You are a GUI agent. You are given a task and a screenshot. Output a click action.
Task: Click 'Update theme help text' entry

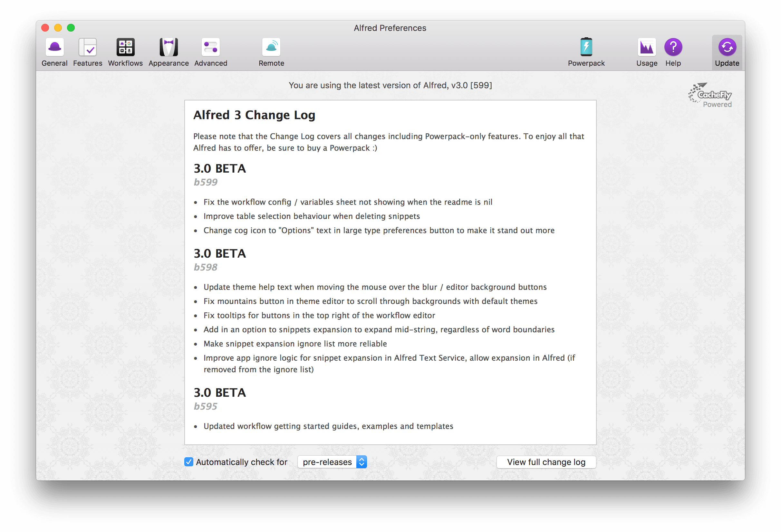pos(375,287)
